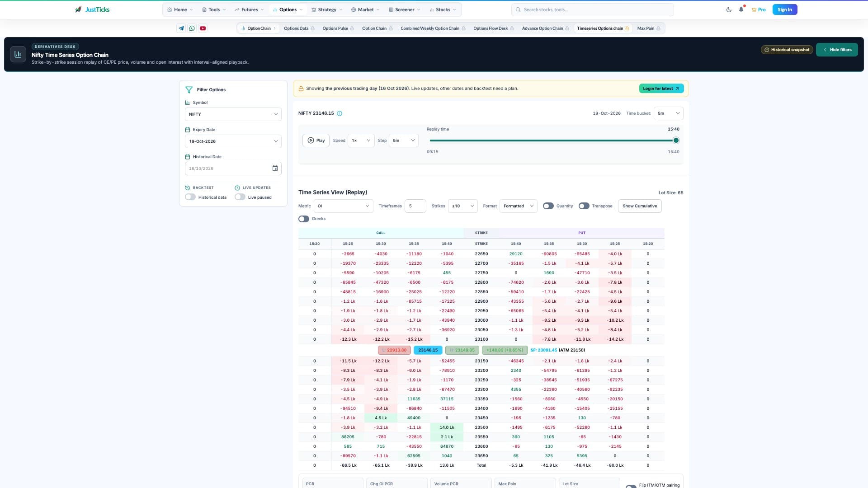Open the Speed 1x dropdown
The height and width of the screenshot is (488, 868).
coord(361,141)
